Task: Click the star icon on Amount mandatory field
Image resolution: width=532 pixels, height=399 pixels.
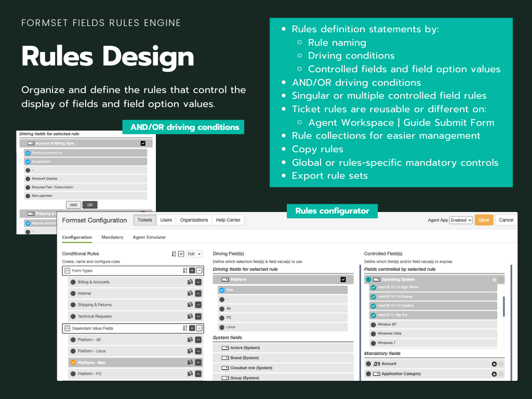Action: tap(494, 364)
